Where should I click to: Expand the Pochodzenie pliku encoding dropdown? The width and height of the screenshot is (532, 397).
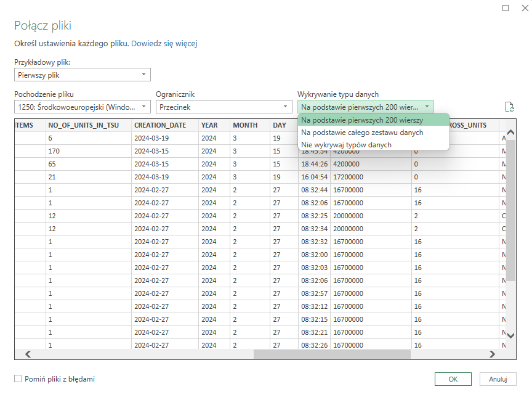click(82, 107)
